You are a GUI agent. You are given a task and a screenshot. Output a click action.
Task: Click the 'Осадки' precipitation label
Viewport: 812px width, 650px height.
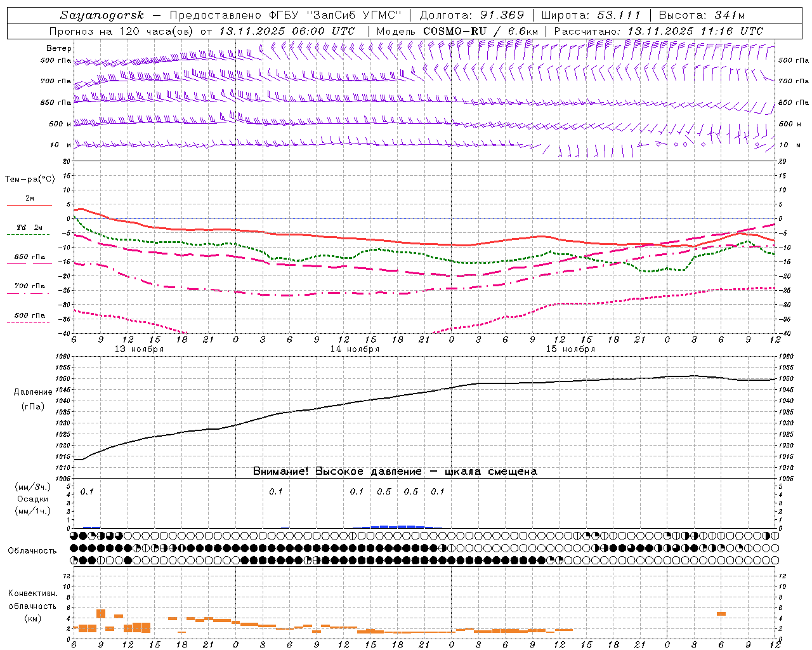33,499
